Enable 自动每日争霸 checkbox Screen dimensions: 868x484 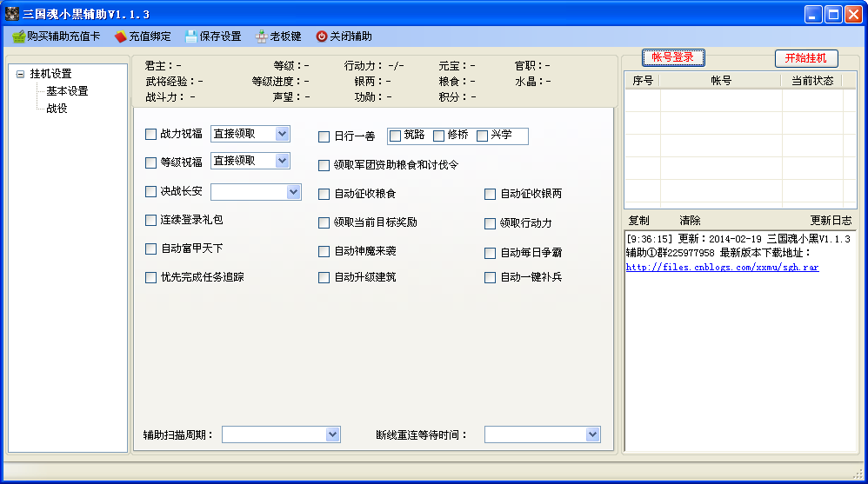coord(490,254)
